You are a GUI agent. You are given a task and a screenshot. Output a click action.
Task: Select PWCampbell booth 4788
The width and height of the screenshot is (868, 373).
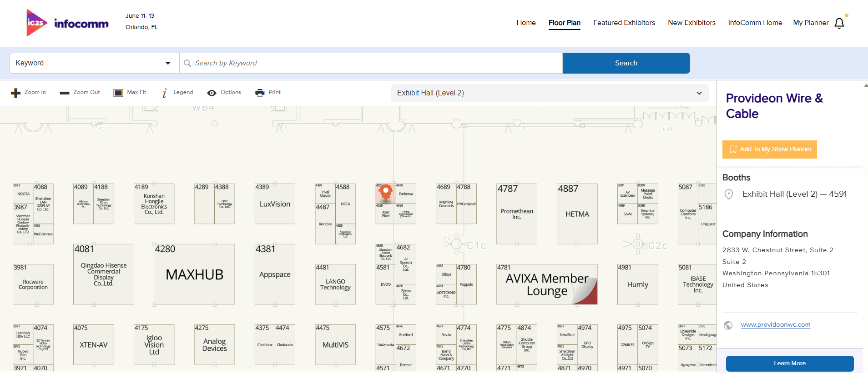click(466, 204)
